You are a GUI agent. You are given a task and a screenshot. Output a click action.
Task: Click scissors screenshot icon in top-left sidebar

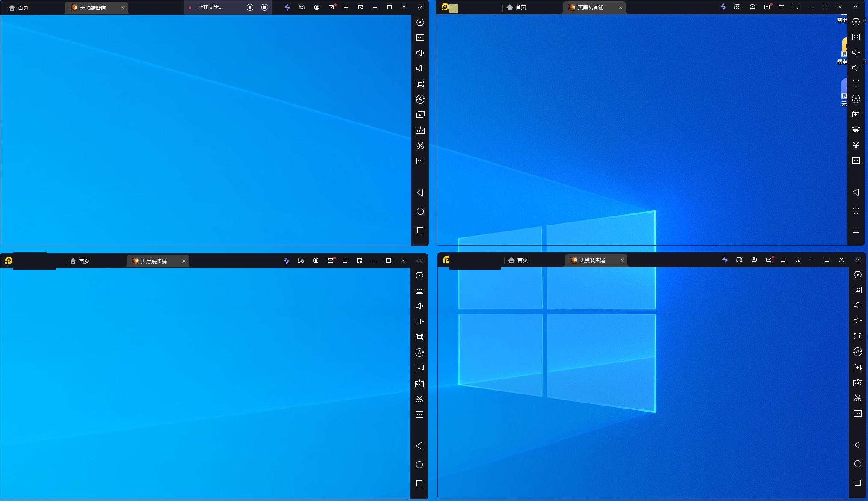pyautogui.click(x=420, y=146)
